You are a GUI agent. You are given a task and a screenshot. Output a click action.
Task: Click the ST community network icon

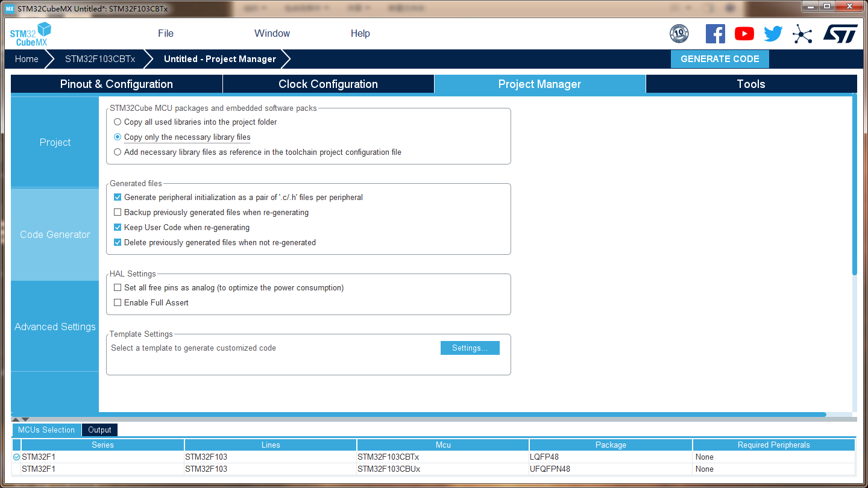click(802, 34)
